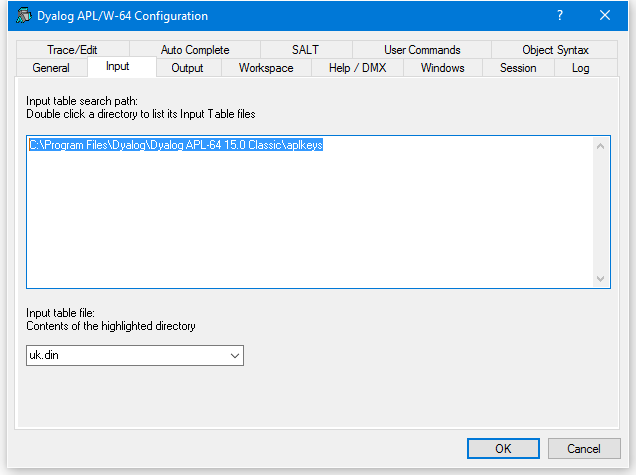Switch to the General tab

pyautogui.click(x=51, y=68)
